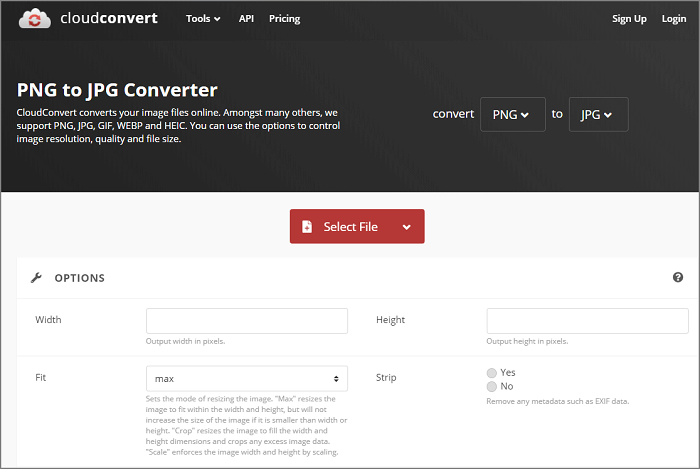Click the Width input field
The height and width of the screenshot is (469, 700).
tap(246, 320)
